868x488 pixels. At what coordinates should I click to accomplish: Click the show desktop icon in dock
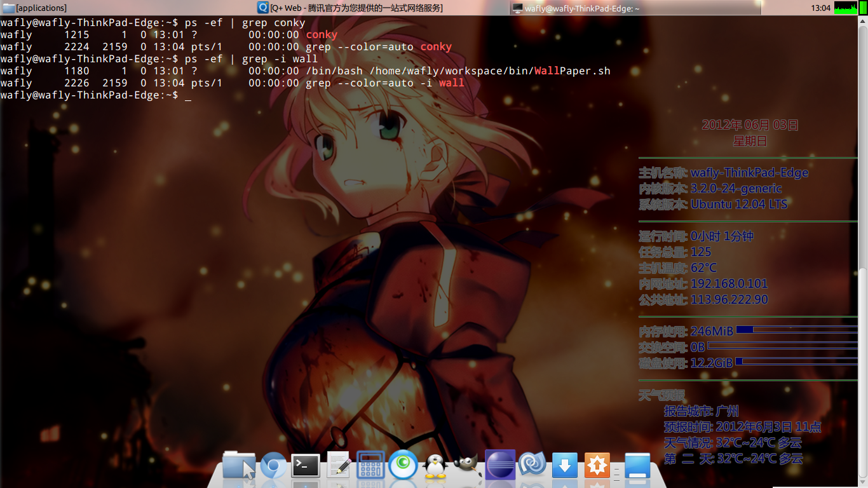pyautogui.click(x=637, y=466)
